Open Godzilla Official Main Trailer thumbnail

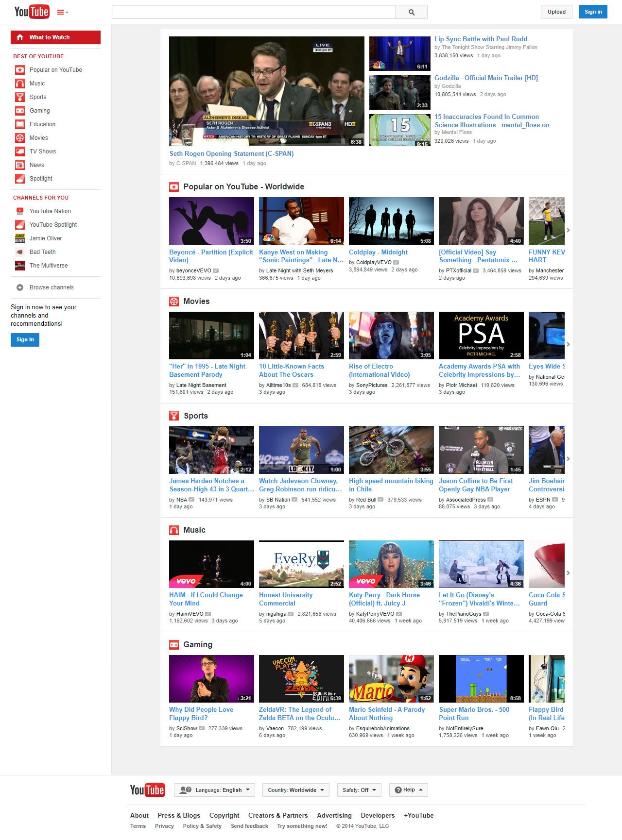click(399, 92)
